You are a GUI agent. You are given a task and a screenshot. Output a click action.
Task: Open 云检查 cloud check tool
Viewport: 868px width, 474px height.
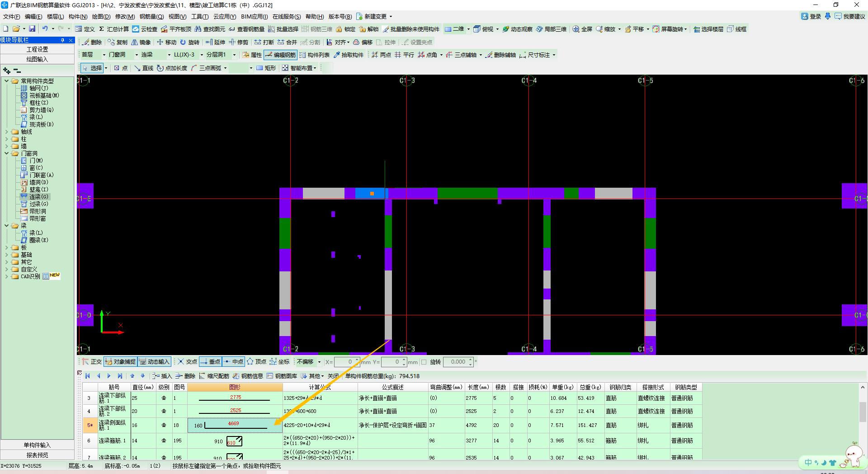(x=145, y=29)
